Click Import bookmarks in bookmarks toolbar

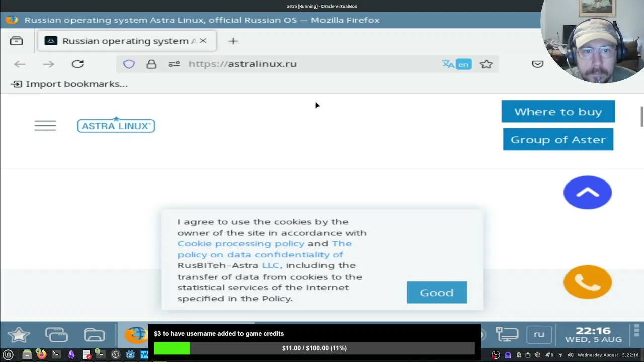pos(69,84)
